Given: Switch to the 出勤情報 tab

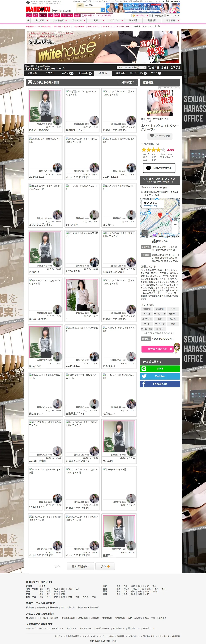Looking at the screenshot, I should (x=85, y=73).
